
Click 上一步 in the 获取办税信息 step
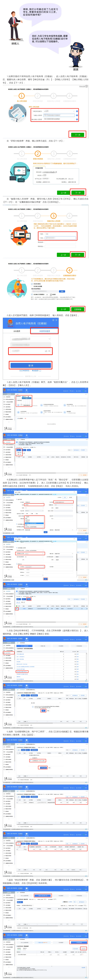(63, 193)
